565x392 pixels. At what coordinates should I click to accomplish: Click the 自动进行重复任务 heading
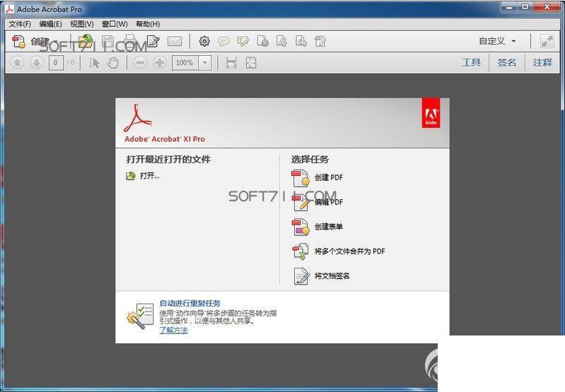point(190,303)
